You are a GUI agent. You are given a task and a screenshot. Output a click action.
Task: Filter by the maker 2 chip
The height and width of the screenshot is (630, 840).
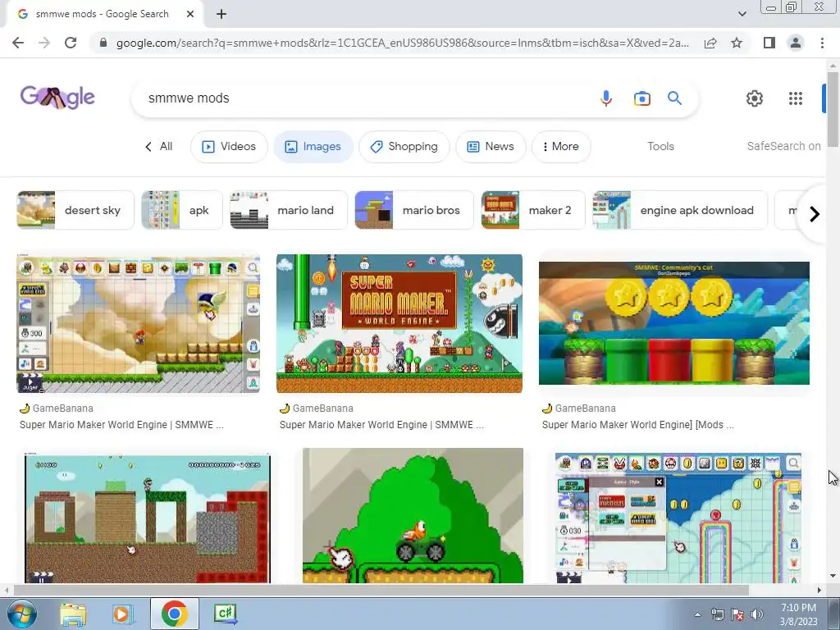coord(533,210)
